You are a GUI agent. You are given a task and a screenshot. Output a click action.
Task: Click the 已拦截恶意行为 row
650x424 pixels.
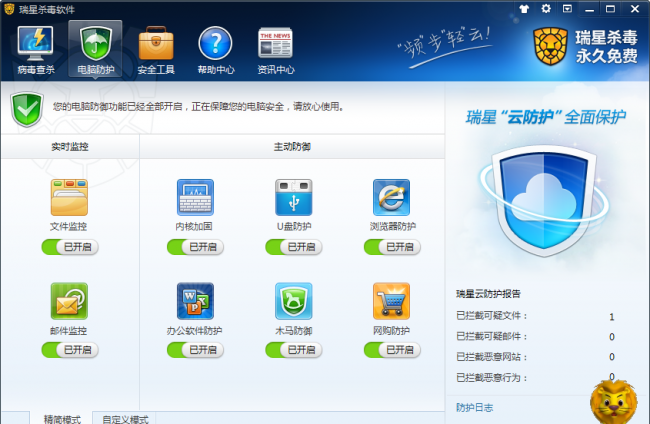click(535, 377)
